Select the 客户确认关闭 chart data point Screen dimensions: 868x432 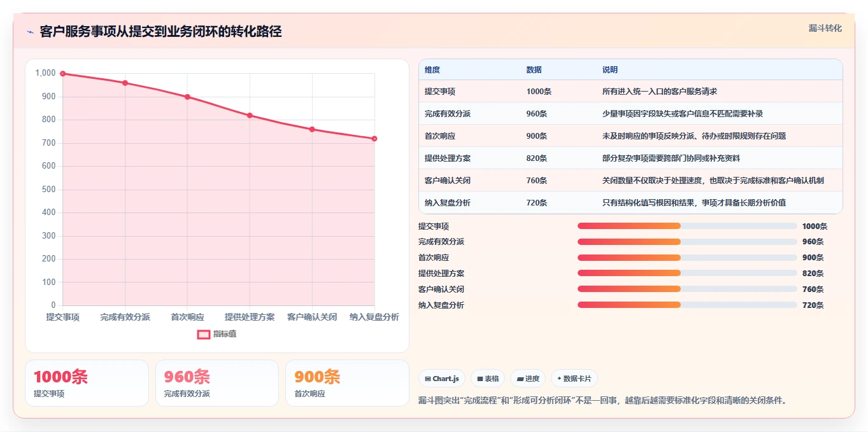click(x=312, y=129)
